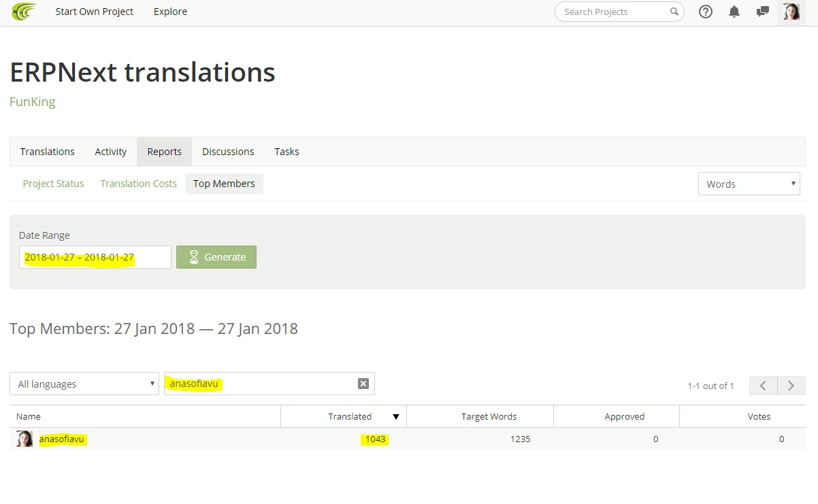Switch to the Translations tab
This screenshot has height=504, width=818.
click(48, 152)
